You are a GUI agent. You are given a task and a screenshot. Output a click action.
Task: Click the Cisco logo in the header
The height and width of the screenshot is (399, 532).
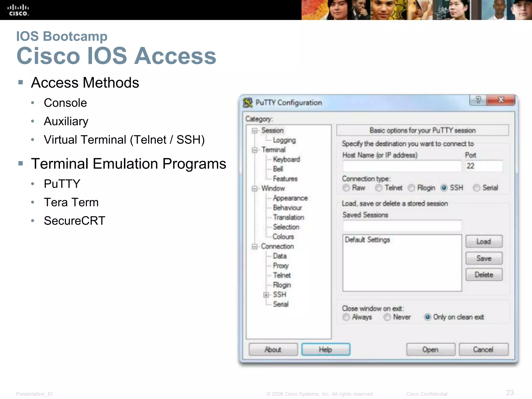[x=18, y=10]
